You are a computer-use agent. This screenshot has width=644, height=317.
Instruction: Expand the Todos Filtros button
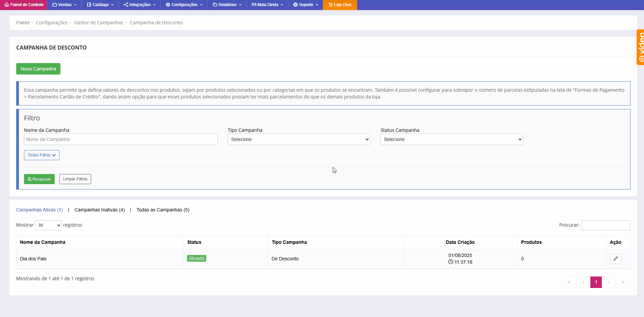(x=42, y=155)
